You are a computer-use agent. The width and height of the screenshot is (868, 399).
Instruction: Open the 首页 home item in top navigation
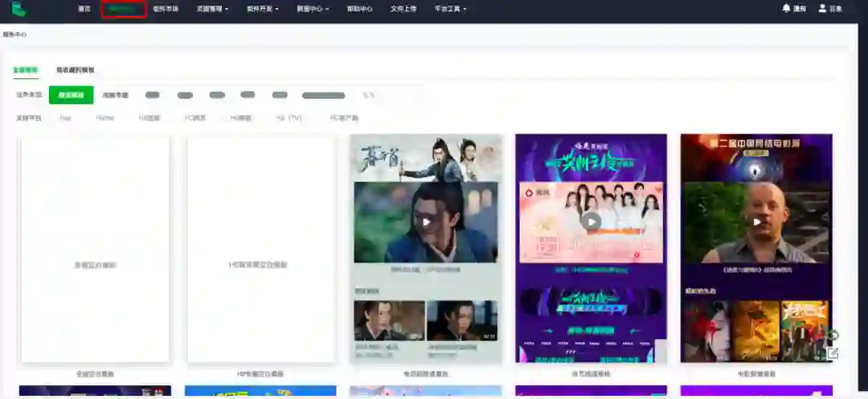(84, 9)
